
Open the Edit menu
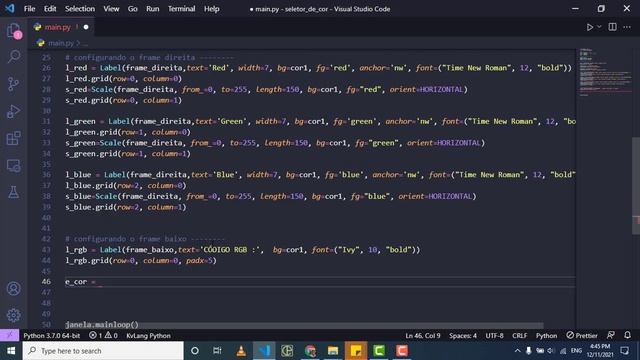(50, 9)
